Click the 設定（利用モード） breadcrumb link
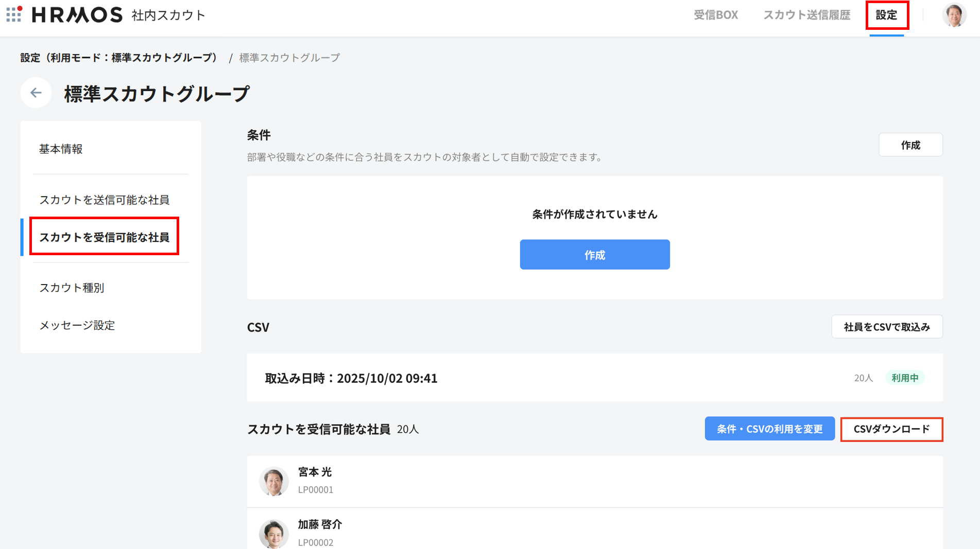 click(x=119, y=58)
